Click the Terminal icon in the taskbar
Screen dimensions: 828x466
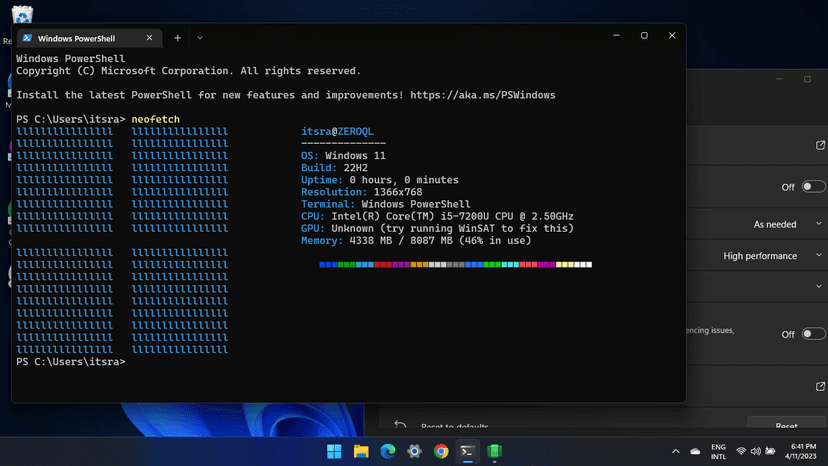point(467,451)
